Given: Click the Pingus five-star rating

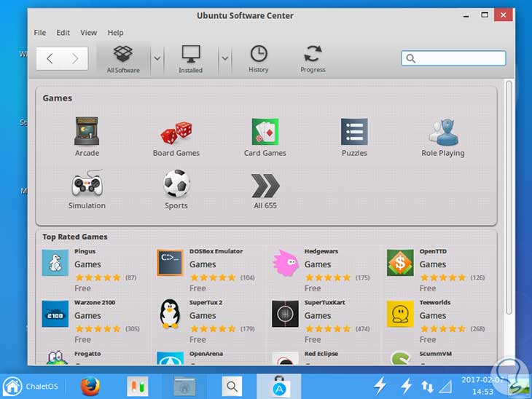Looking at the screenshot, I should [98, 277].
